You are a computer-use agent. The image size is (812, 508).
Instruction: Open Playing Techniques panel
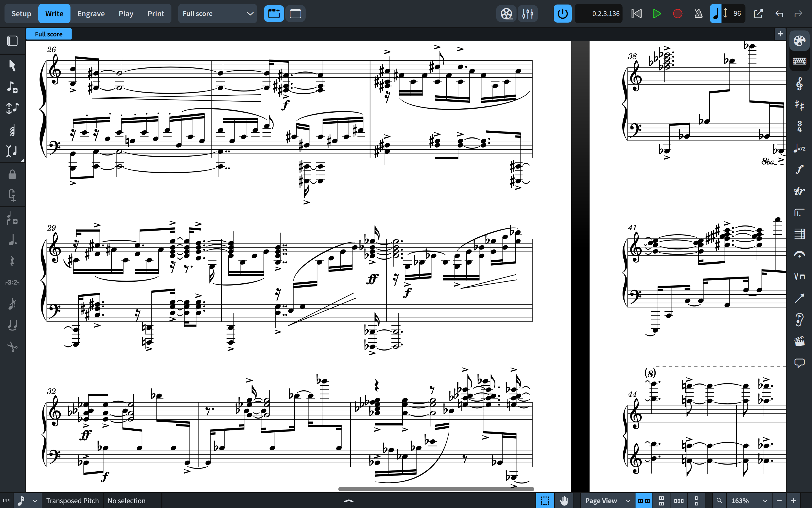click(799, 277)
